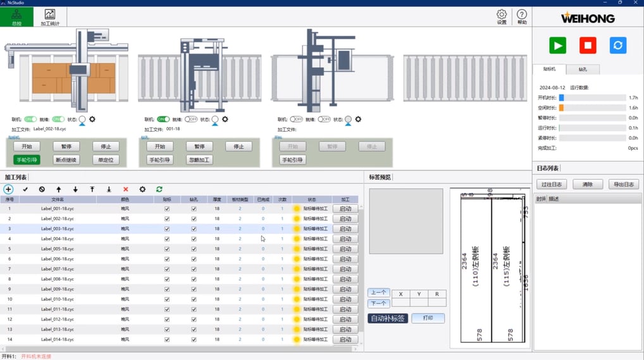Add a file with the plus icon
Viewport: 644px width, 360px height.
pyautogui.click(x=8, y=189)
